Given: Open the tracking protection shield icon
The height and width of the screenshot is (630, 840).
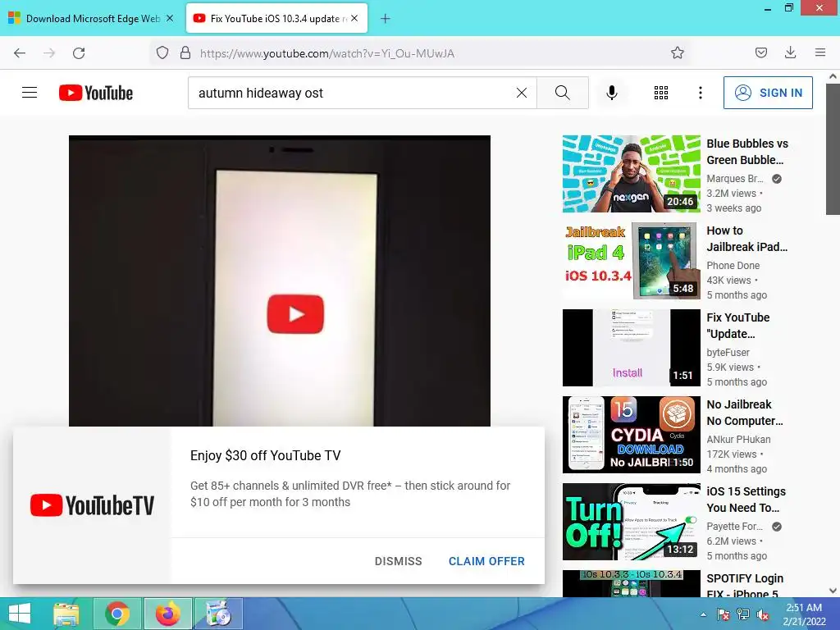Looking at the screenshot, I should [162, 52].
